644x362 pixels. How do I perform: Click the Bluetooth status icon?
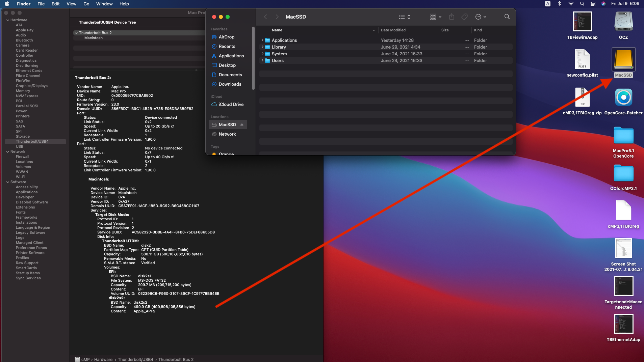click(559, 4)
